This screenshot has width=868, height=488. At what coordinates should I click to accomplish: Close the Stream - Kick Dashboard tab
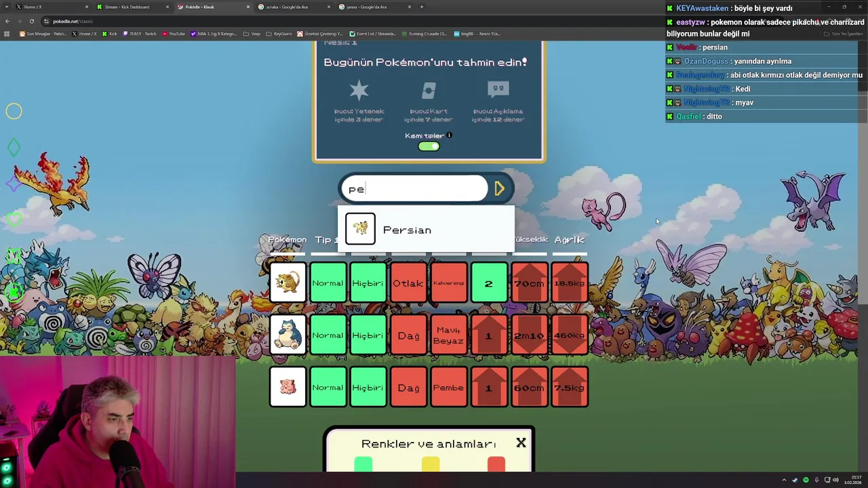click(167, 7)
